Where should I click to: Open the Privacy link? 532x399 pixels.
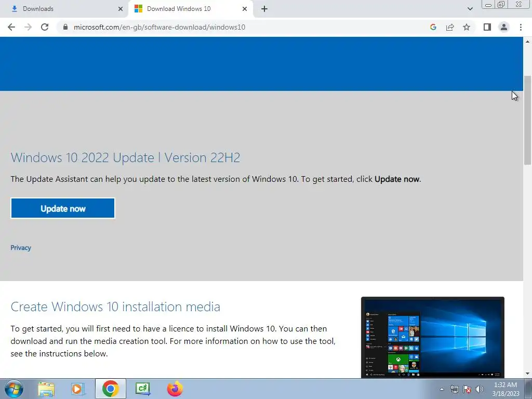[x=21, y=248]
